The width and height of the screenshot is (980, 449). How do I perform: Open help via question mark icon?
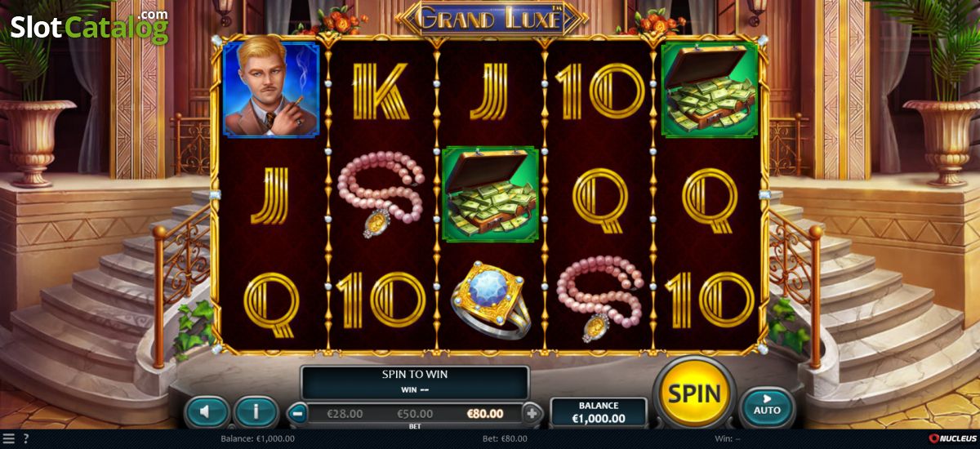(26, 438)
